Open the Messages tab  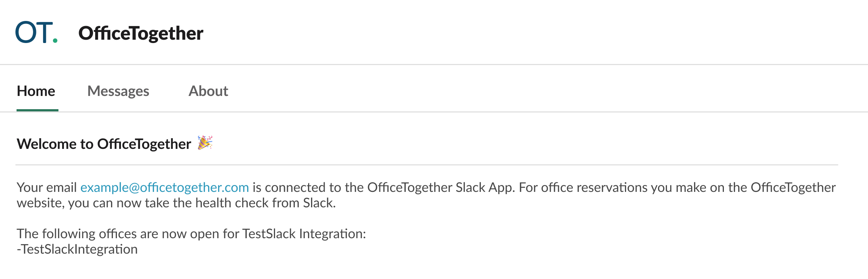click(x=118, y=91)
